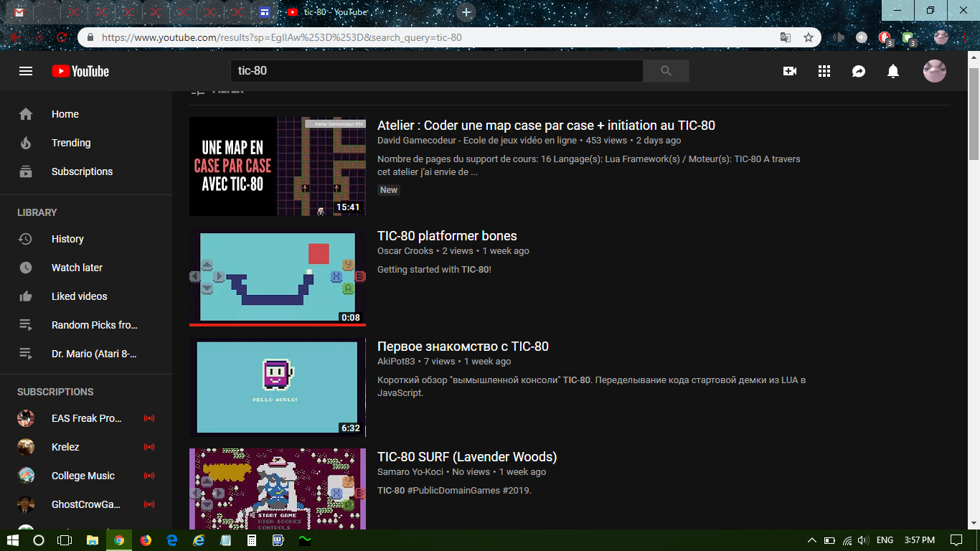980x551 pixels.
Task: Click the red stop-hand AdBlock extension
Action: (x=885, y=38)
